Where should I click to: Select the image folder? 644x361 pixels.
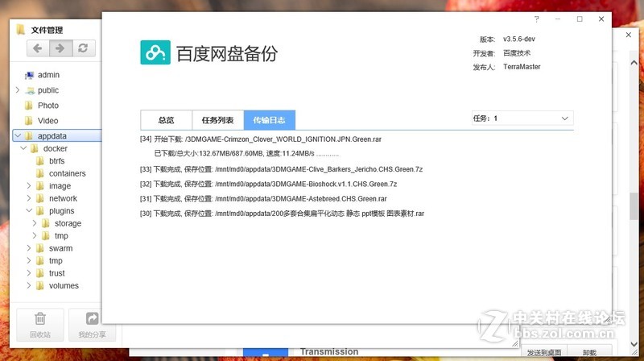coord(60,186)
